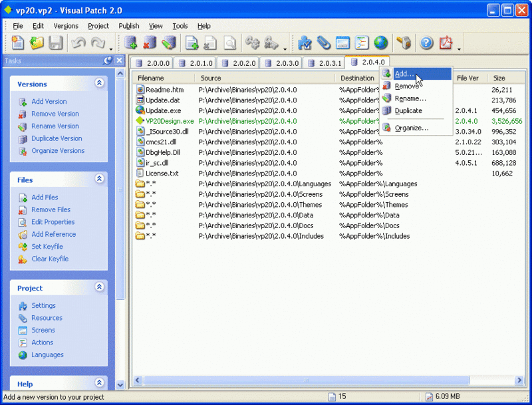The width and height of the screenshot is (532, 405).
Task: Click the Screens toolbar icon
Action: (x=342, y=43)
